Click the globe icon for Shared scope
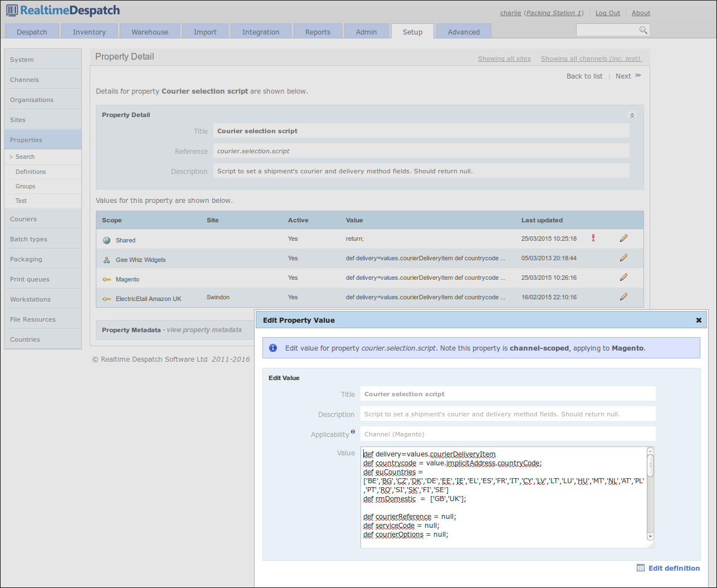Screen dimensions: 717x588 (107, 240)
